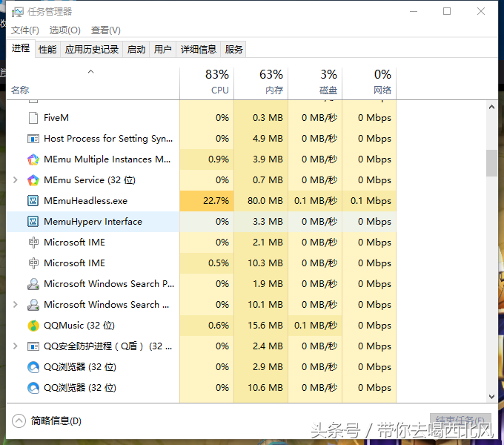Maximize the 任务管理器 window
The image size is (504, 445).
click(x=447, y=11)
